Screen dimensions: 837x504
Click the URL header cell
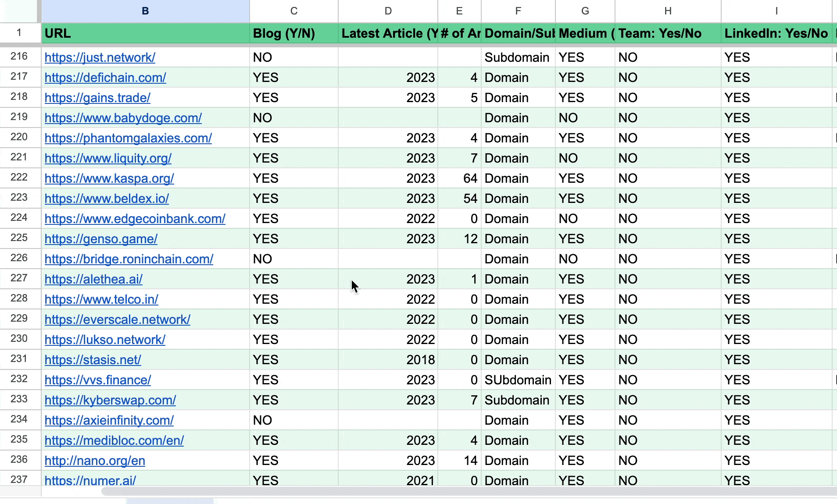[145, 33]
